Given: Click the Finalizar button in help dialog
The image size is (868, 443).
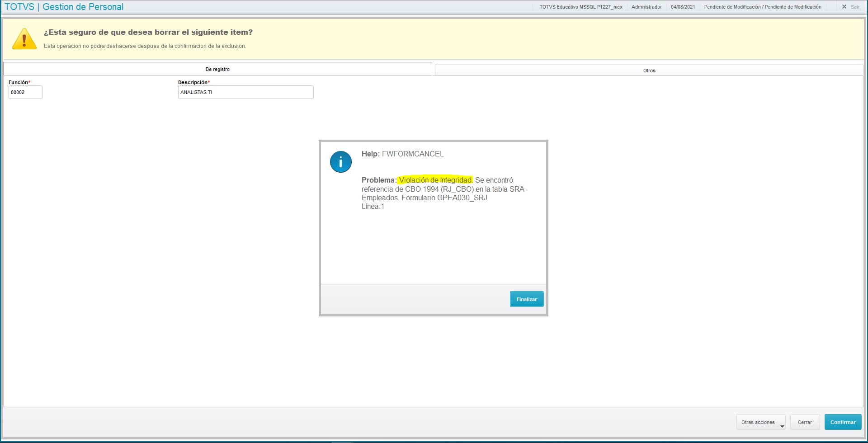Looking at the screenshot, I should point(527,299).
